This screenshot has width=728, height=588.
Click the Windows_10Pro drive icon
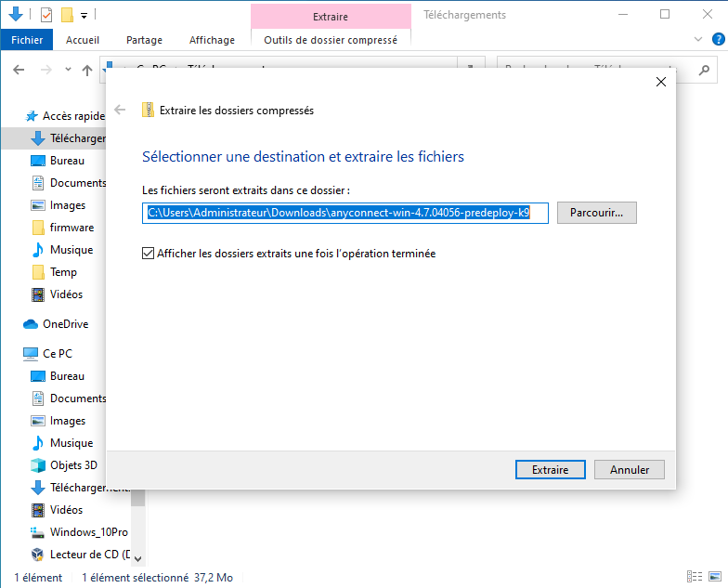(38, 532)
